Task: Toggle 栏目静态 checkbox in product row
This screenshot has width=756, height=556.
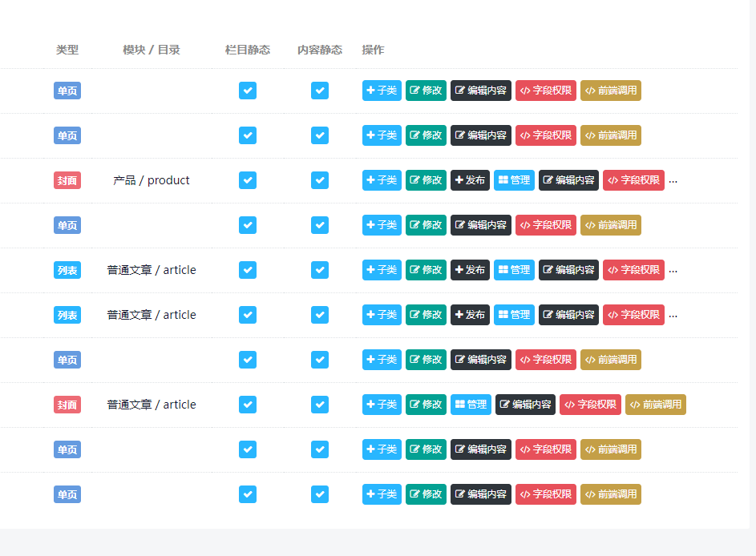Action: [x=248, y=180]
